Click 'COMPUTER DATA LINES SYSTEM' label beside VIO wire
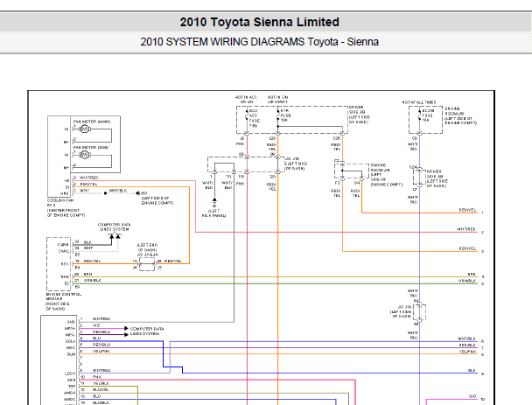The height and width of the screenshot is (405, 532). pos(147,332)
